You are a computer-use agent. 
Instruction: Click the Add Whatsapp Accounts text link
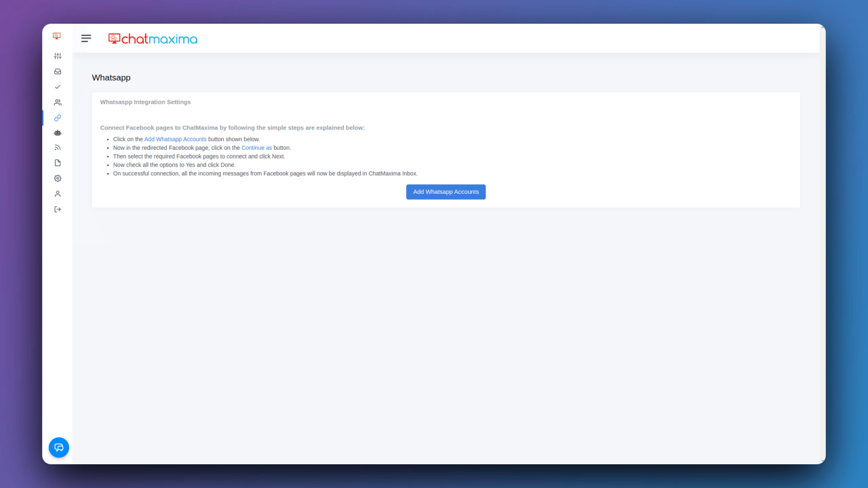(x=175, y=139)
